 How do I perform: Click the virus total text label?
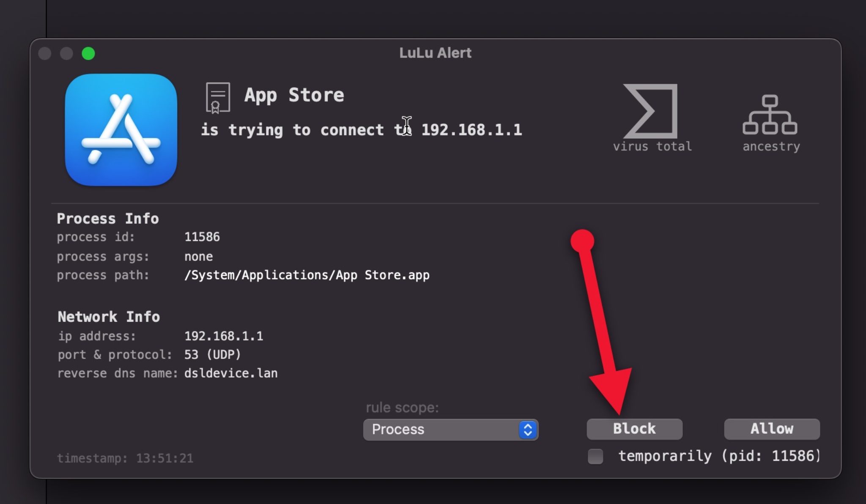[652, 146]
